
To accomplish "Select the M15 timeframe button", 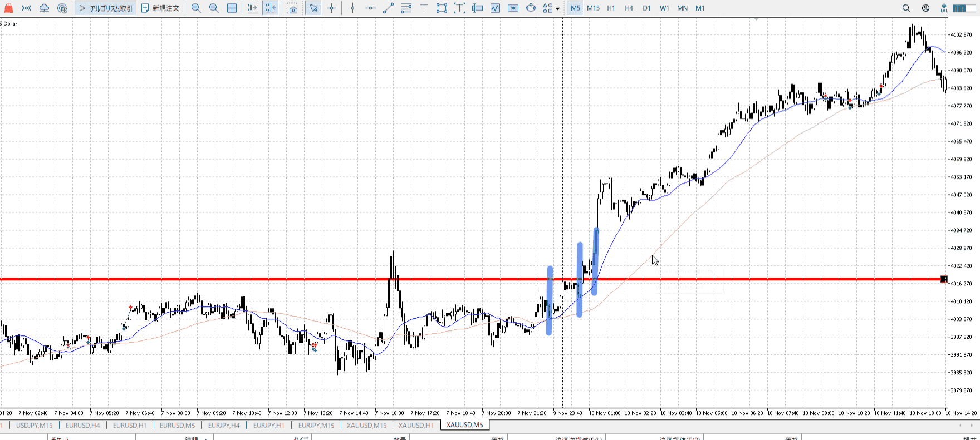I will (593, 8).
